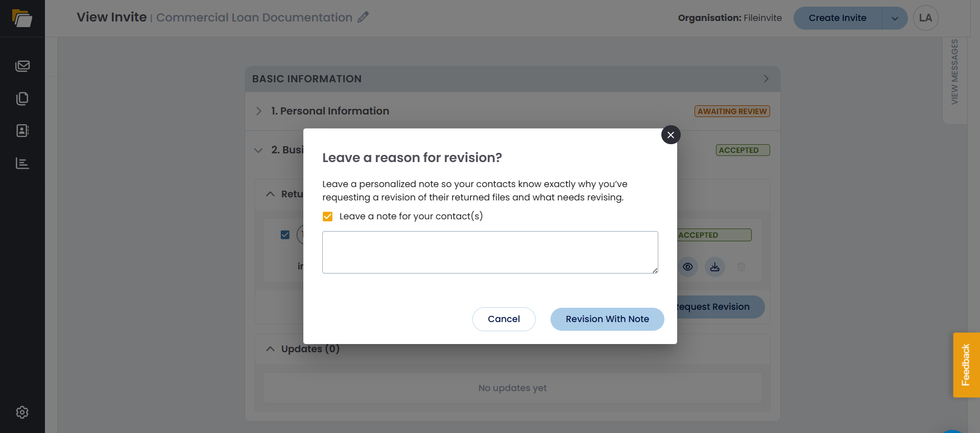Click the Cancel button
The image size is (980, 433).
pos(504,319)
